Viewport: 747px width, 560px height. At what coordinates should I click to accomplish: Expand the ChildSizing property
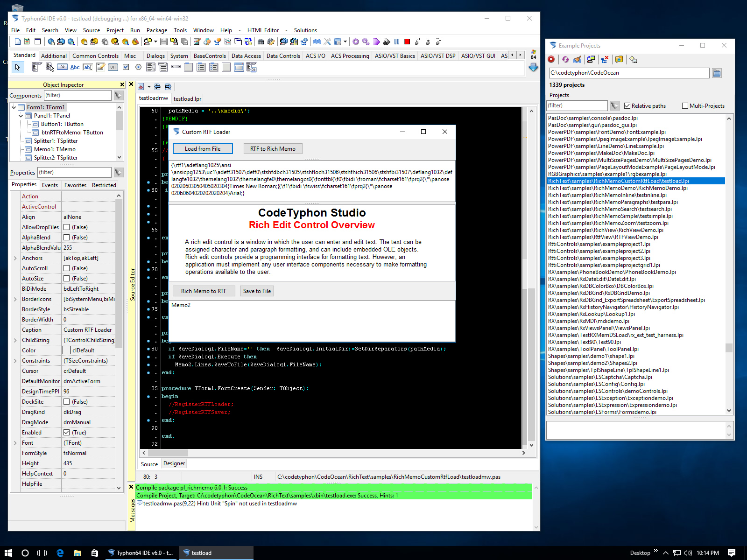tap(15, 340)
